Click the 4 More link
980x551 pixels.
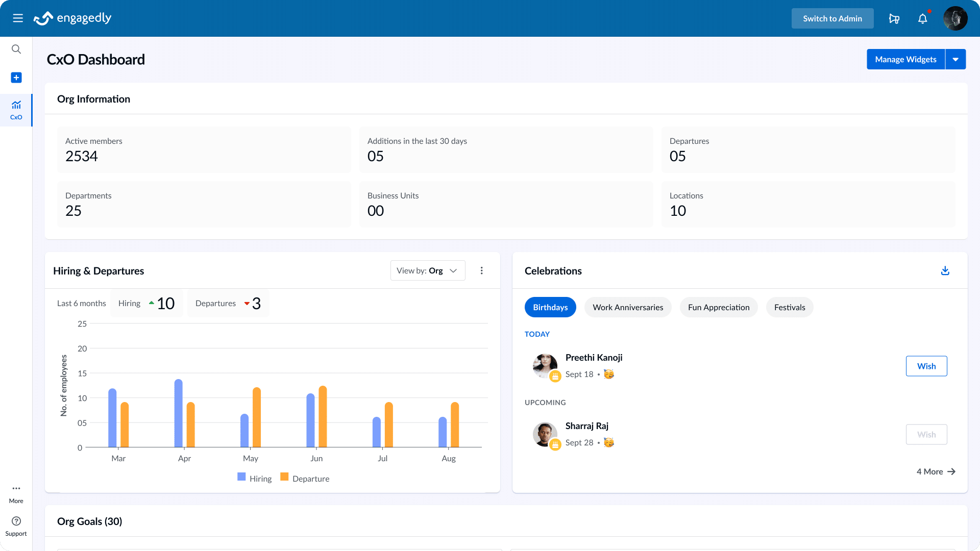click(x=935, y=471)
